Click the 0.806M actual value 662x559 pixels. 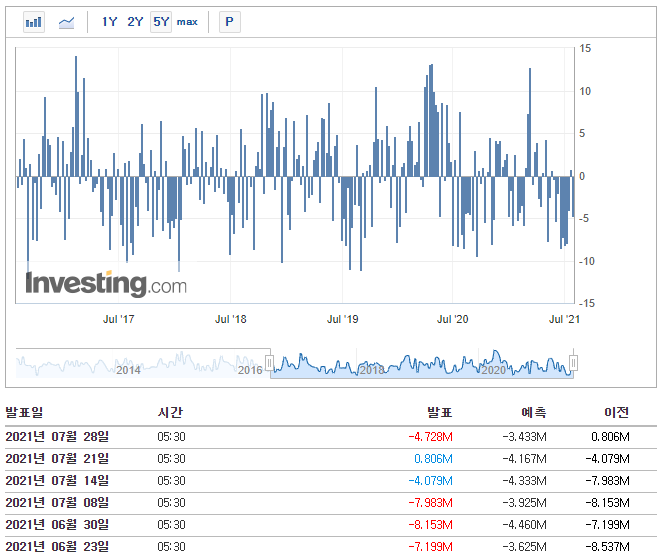433,459
